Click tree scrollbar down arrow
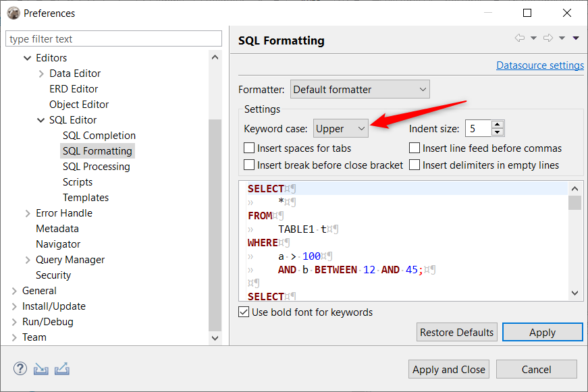Image resolution: width=588 pixels, height=392 pixels. pyautogui.click(x=215, y=338)
